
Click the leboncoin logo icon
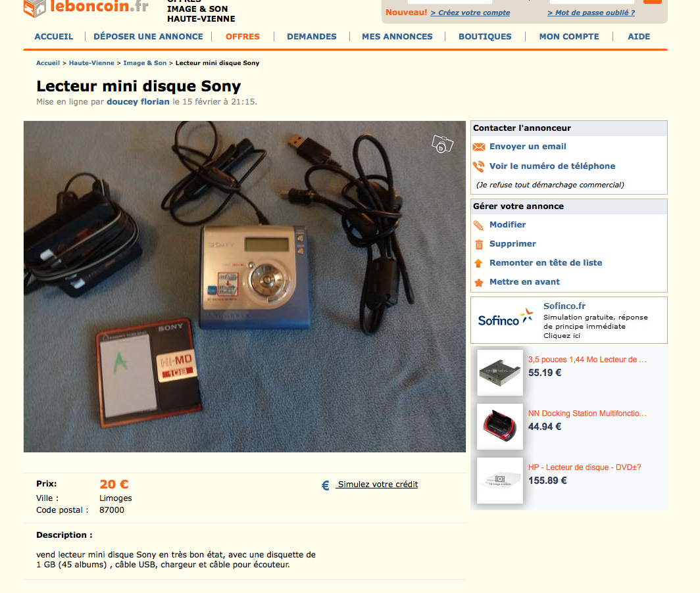tap(34, 8)
